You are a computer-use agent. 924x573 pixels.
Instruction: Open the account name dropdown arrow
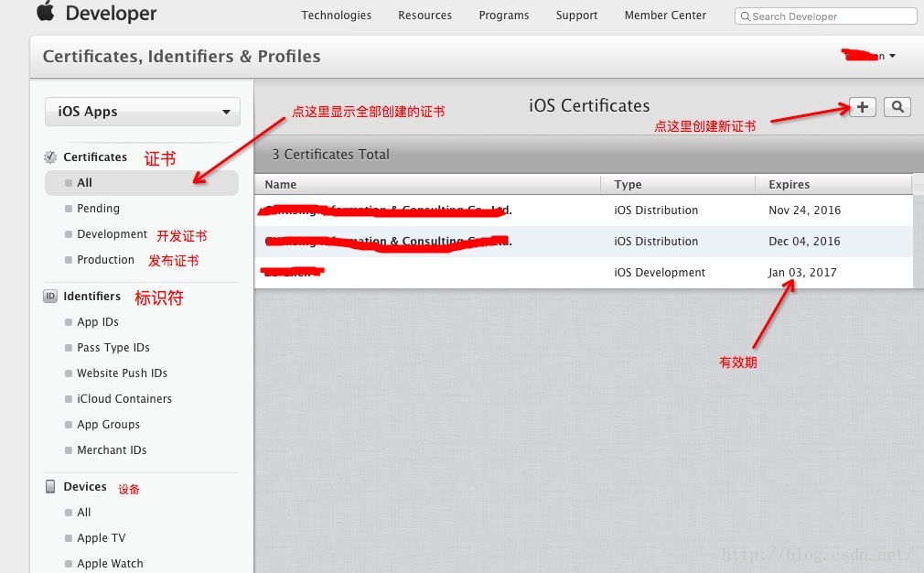point(892,56)
